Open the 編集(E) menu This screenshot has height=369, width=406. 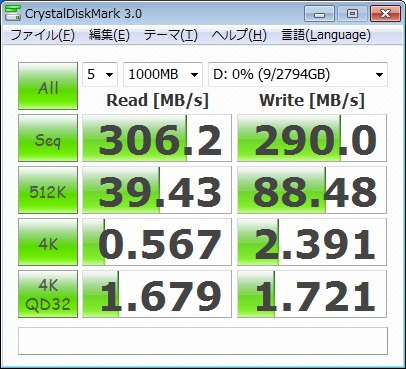pos(109,35)
